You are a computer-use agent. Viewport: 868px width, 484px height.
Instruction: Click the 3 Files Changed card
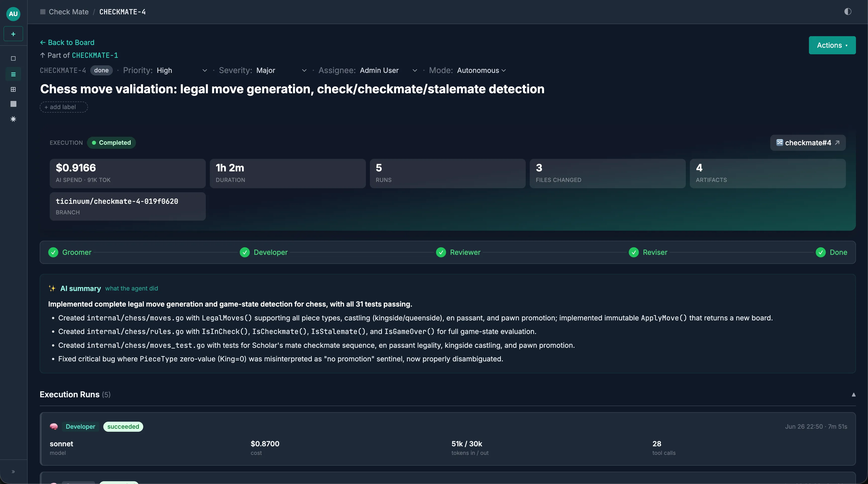tap(608, 173)
